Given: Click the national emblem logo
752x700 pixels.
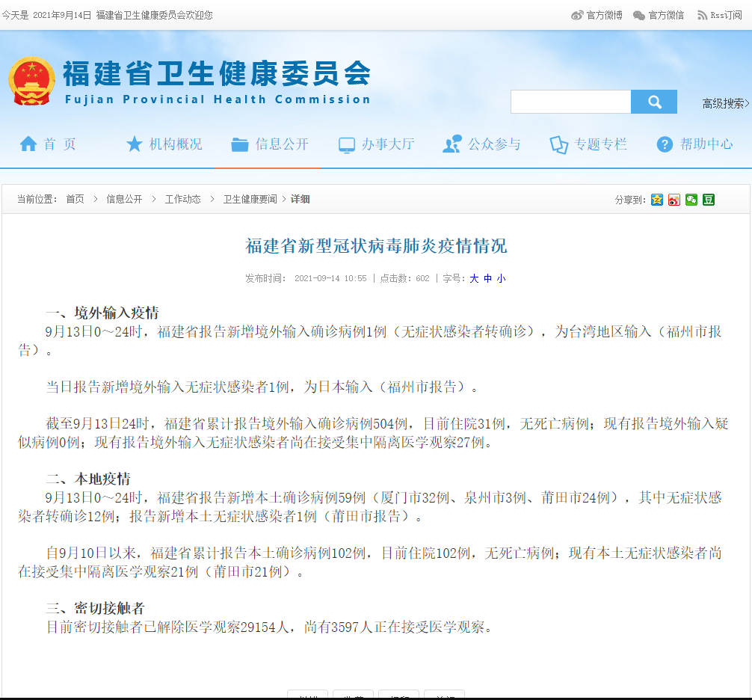Looking at the screenshot, I should [31, 81].
